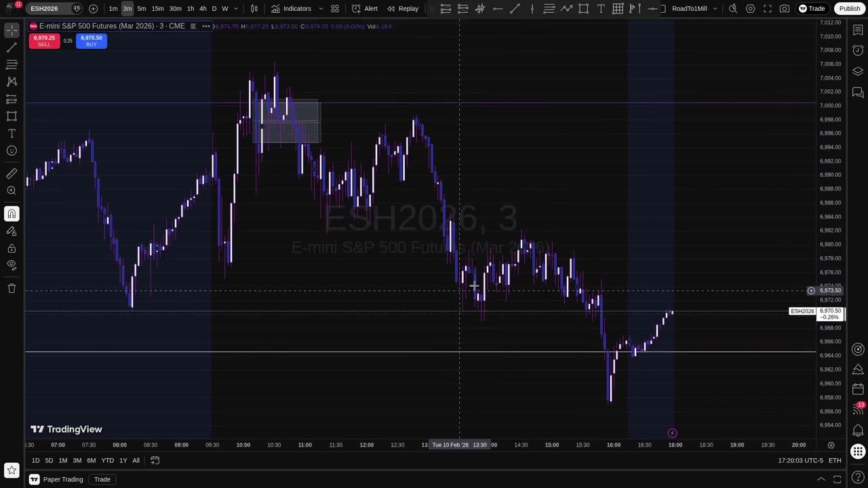
Task: Remove drawings with trash icon
Action: pos(12,289)
